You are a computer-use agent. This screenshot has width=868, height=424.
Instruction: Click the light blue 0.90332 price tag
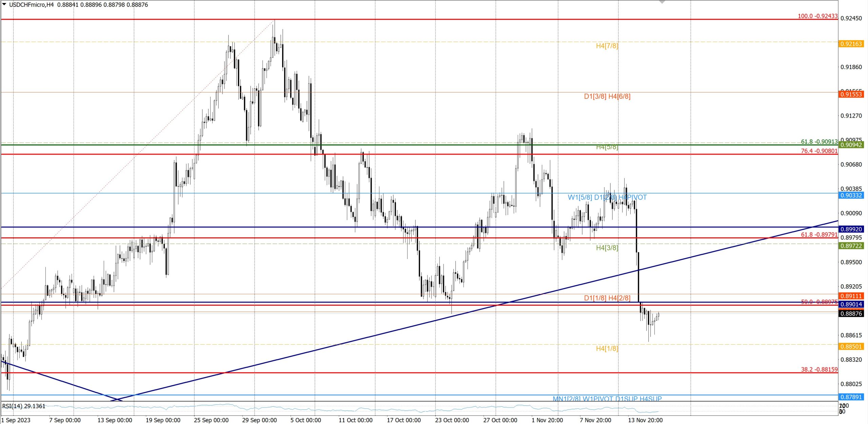coord(851,195)
